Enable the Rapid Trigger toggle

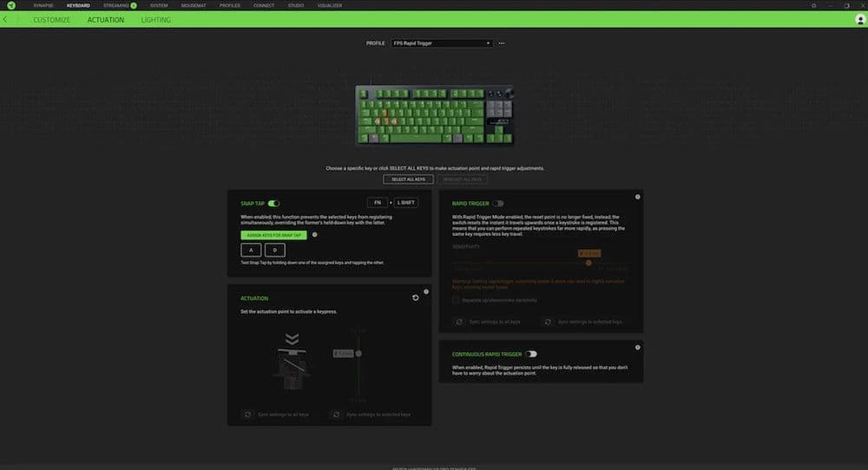pyautogui.click(x=498, y=204)
